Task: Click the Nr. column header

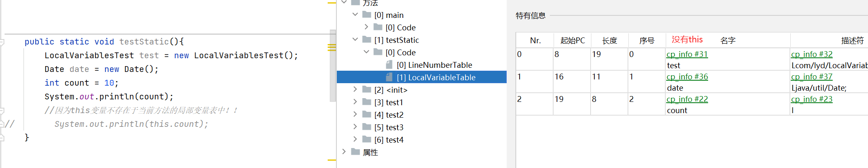Action: (x=535, y=40)
